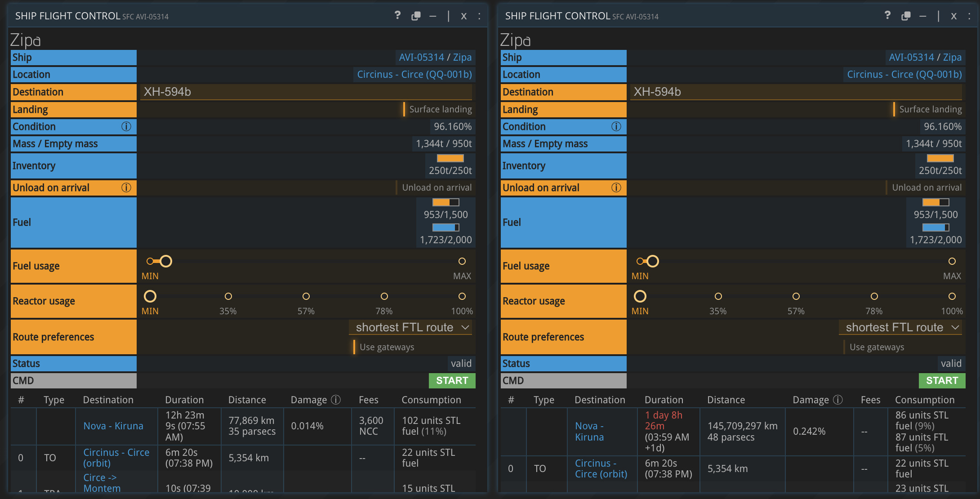Open help icon in left panel header
Viewport: 980px width, 499px height.
tap(397, 16)
